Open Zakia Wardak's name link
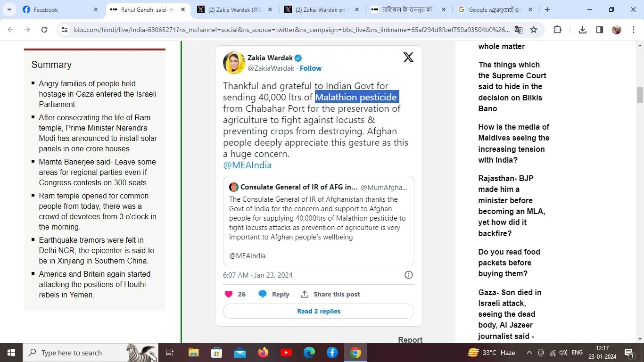 coord(270,58)
